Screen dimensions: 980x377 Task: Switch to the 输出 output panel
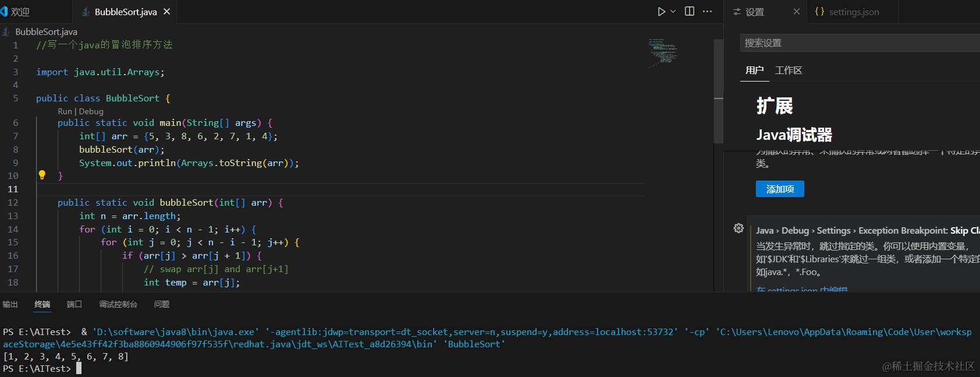click(x=10, y=304)
